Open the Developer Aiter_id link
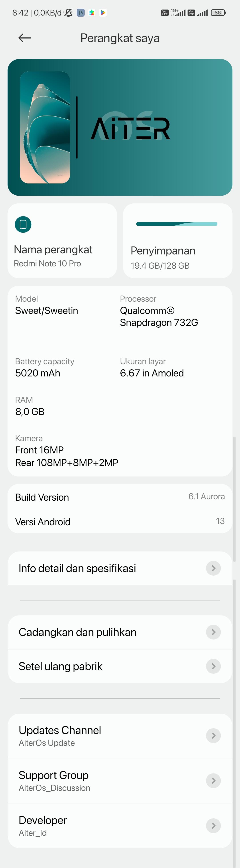The image size is (240, 868). [x=120, y=826]
